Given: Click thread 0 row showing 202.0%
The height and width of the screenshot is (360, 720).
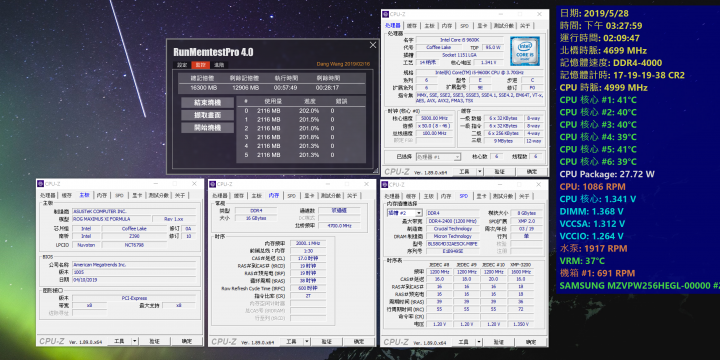Looking at the screenshot, I should coord(301,111).
